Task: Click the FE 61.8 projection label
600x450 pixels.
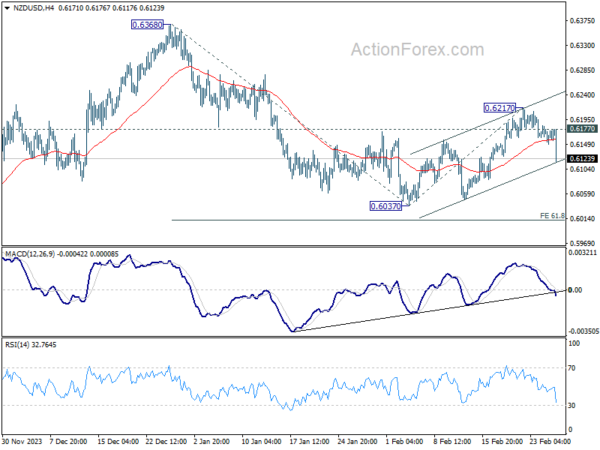Action: tap(552, 216)
